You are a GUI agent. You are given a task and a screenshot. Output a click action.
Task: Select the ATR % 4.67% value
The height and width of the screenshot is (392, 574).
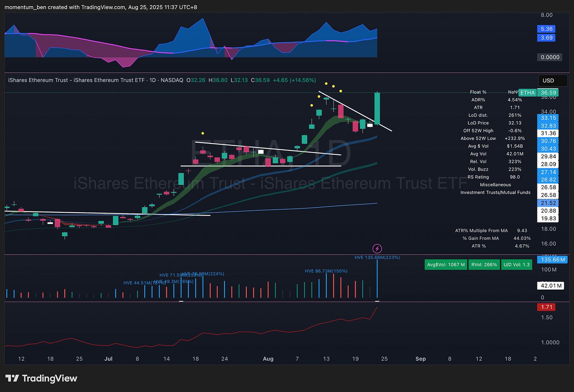click(x=522, y=246)
